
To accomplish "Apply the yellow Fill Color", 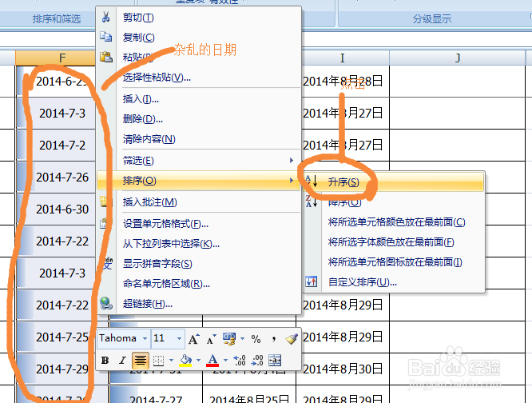I will (x=185, y=361).
